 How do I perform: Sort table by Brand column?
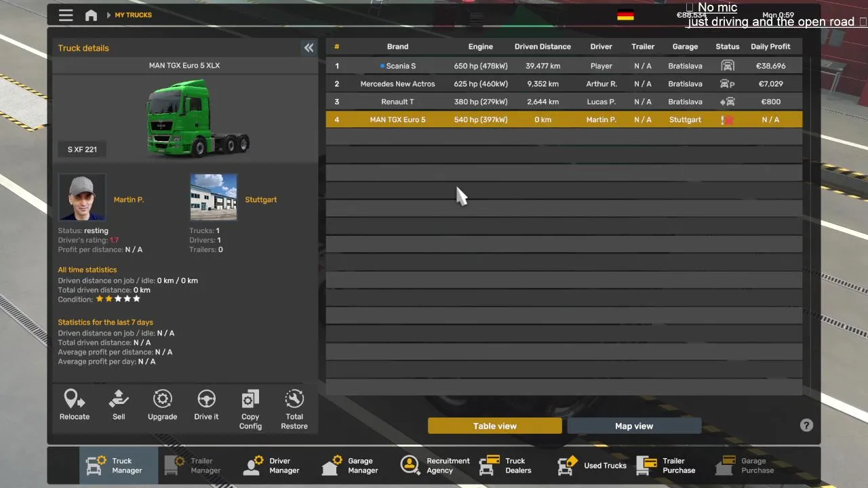click(397, 47)
